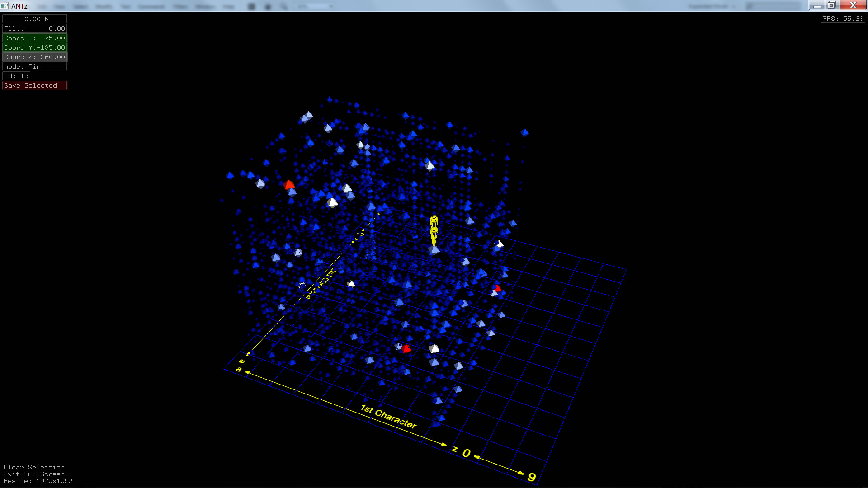Click the Clear Selection command
This screenshot has width=868, height=488.
point(34,467)
